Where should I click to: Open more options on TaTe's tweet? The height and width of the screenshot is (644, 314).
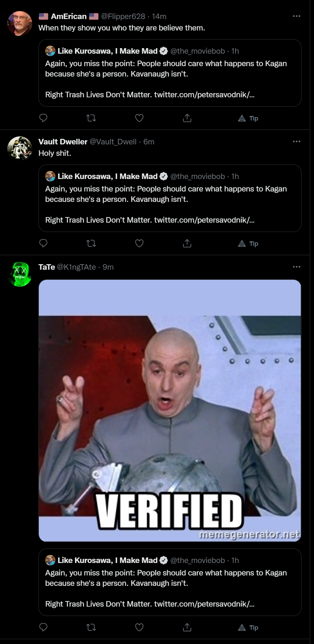[x=297, y=267]
